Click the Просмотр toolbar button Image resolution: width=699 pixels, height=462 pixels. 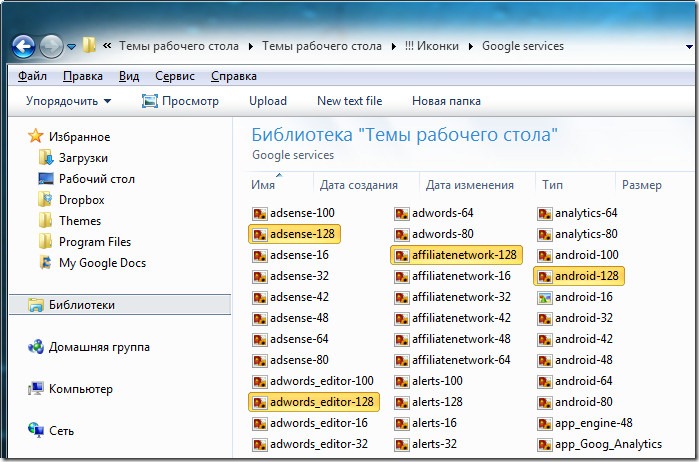point(180,101)
